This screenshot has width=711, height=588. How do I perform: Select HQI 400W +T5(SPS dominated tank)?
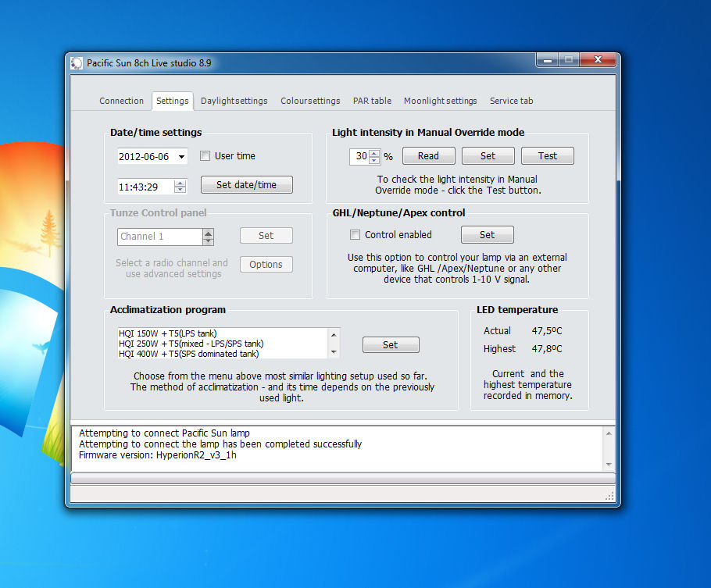point(223,354)
